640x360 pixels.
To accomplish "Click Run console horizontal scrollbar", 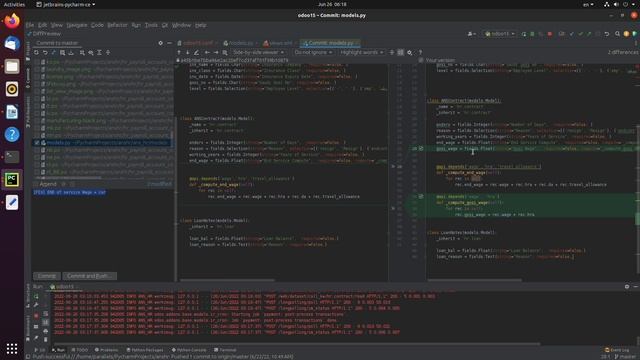I will click(297, 344).
